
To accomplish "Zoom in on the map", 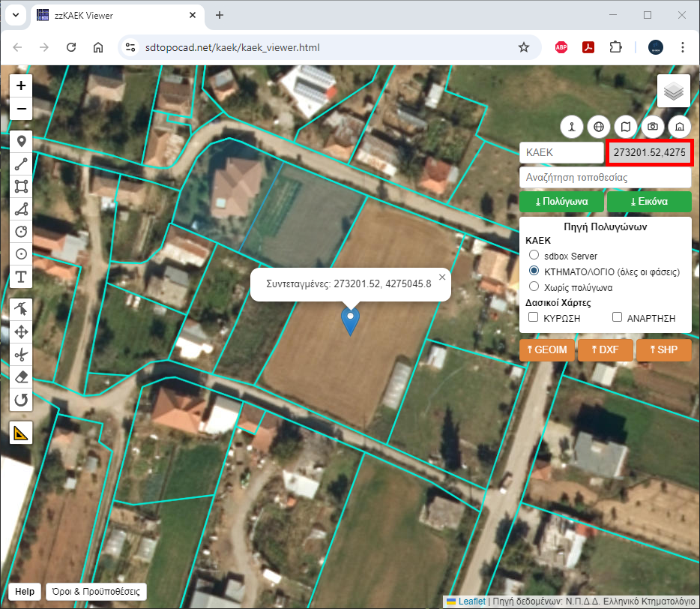I will pos(21,85).
